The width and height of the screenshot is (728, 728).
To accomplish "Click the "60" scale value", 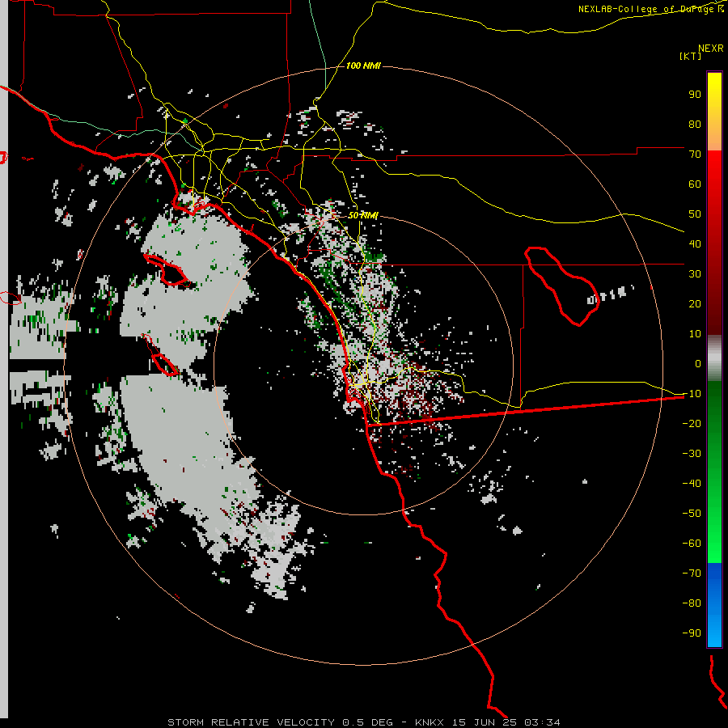I will (695, 184).
